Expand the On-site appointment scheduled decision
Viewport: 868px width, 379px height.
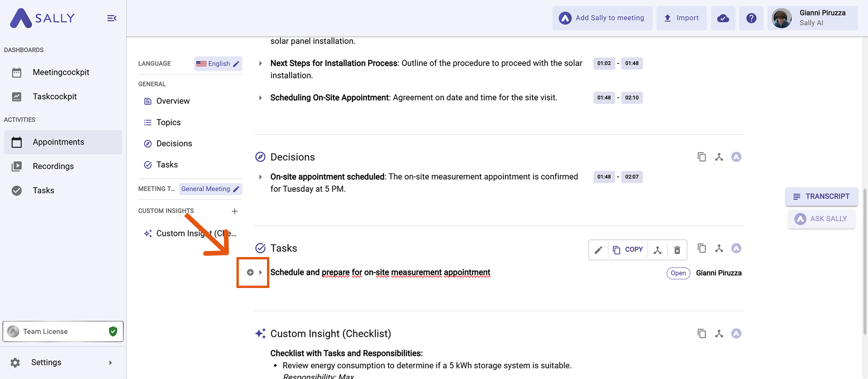tap(260, 177)
